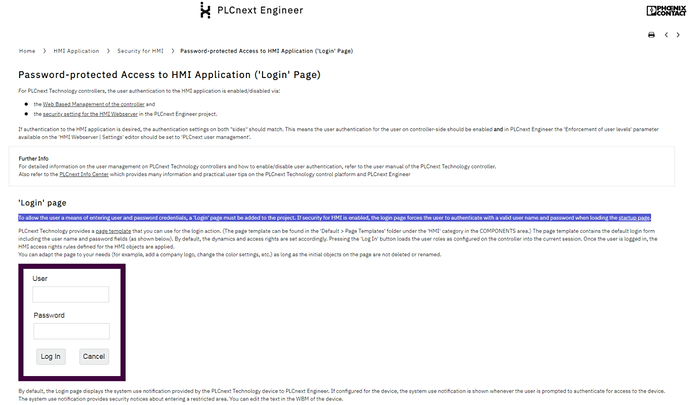Screen dimensions: 690x405
Task: Click the PLCnext Engineer logo icon
Action: click(206, 11)
